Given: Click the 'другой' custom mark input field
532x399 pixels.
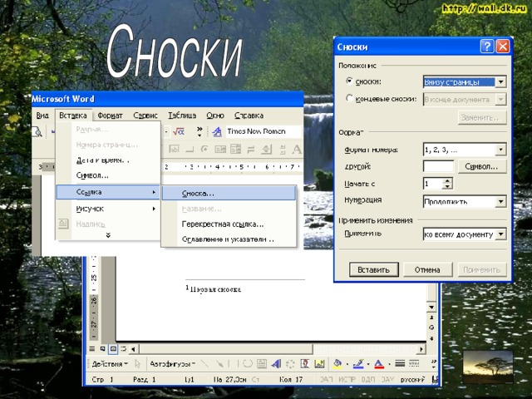Looking at the screenshot, I should point(438,166).
